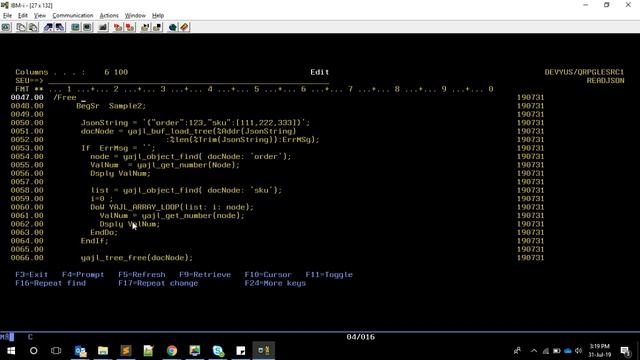Open the File menu
The image size is (640, 360).
(7, 16)
